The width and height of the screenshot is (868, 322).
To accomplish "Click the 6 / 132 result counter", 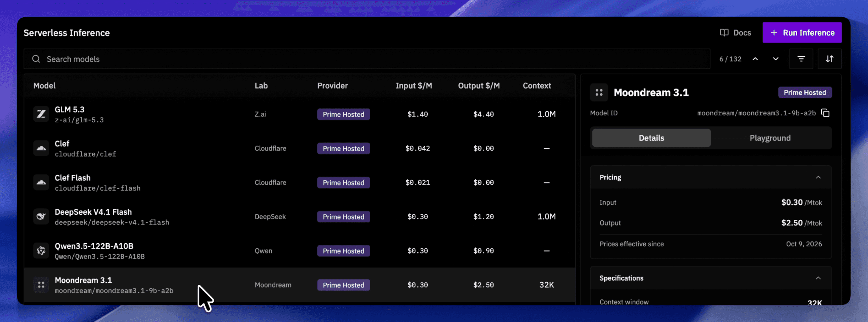I will coord(730,59).
